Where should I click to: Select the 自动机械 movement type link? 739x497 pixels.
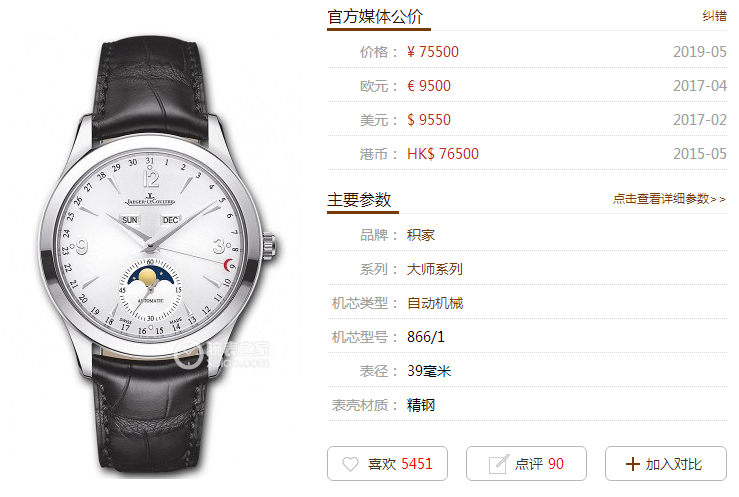point(435,303)
